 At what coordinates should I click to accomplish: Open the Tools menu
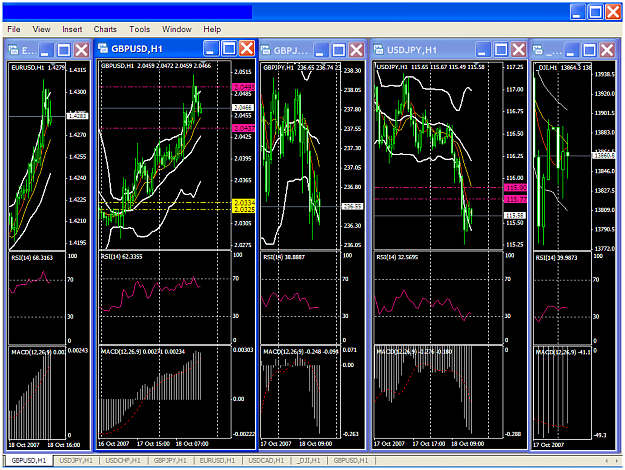(x=140, y=29)
